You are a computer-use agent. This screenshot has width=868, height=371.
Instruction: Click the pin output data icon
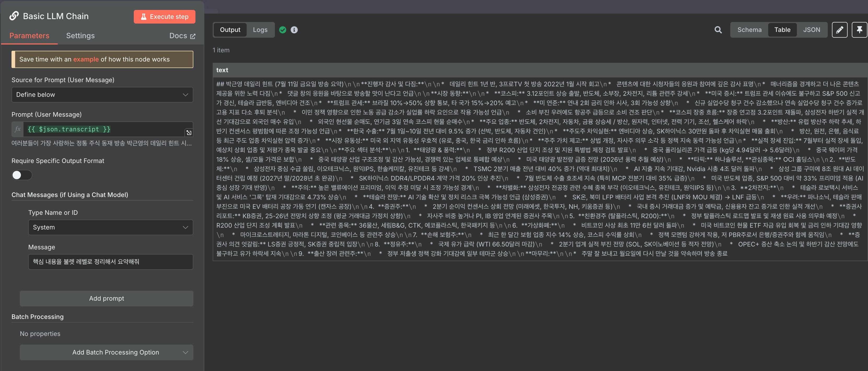coord(860,30)
